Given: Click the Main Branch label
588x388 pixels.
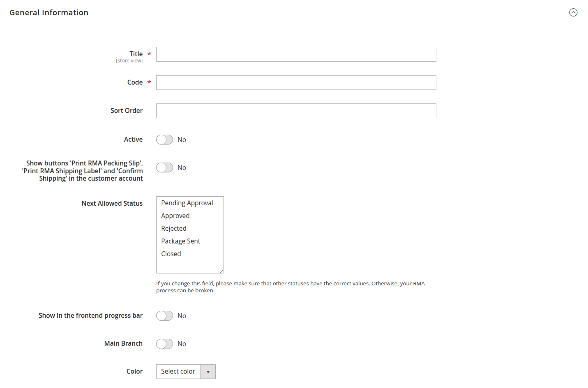Looking at the screenshot, I should coord(123,343).
